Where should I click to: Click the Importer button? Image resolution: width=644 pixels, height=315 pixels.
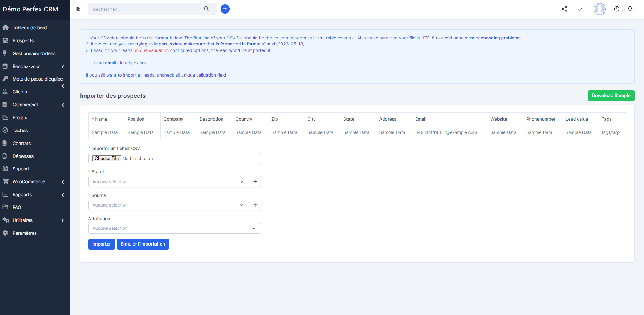[102, 244]
